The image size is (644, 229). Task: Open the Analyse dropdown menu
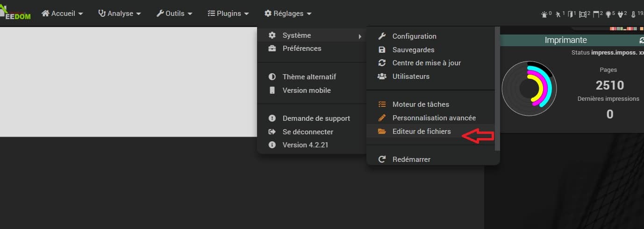120,14
